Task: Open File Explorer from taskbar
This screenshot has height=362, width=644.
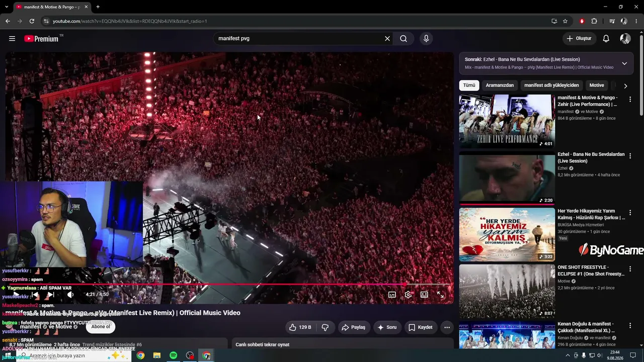Action: tap(157, 355)
